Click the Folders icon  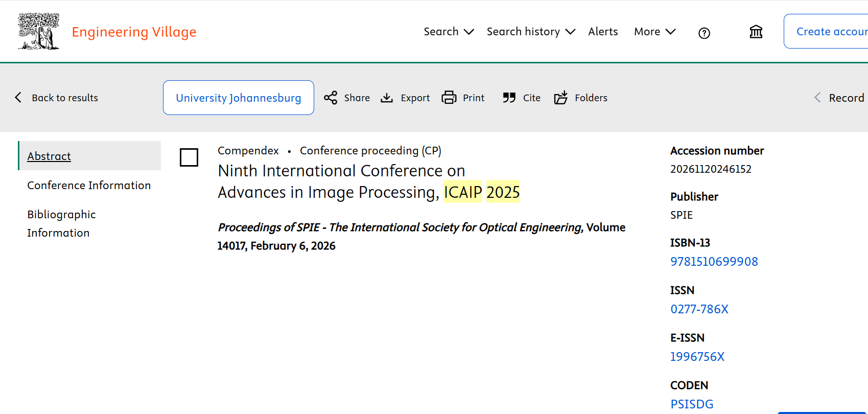[561, 98]
